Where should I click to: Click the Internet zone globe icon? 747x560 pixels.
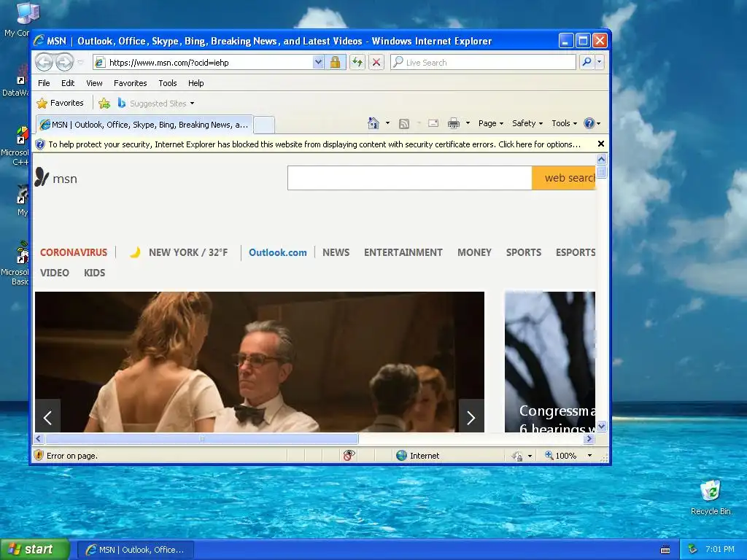pos(402,455)
